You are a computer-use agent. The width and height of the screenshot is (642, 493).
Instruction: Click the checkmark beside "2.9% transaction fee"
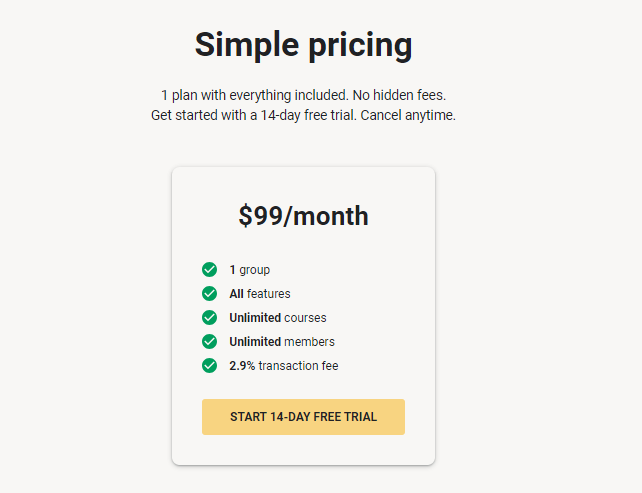(209, 366)
